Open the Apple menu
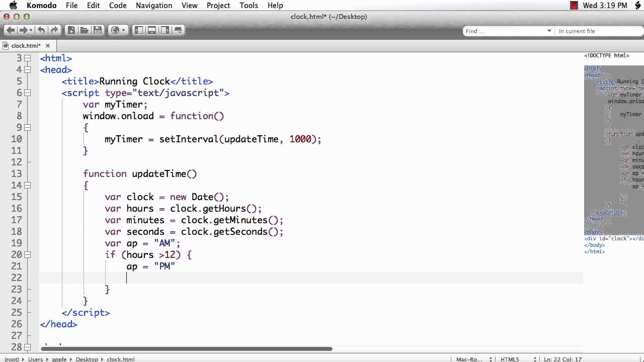 point(14,6)
